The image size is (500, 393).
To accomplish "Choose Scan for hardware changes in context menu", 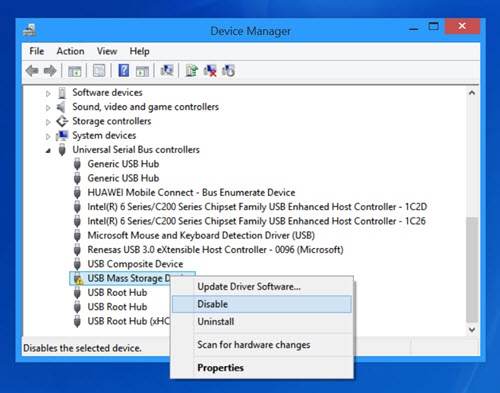I will (262, 345).
